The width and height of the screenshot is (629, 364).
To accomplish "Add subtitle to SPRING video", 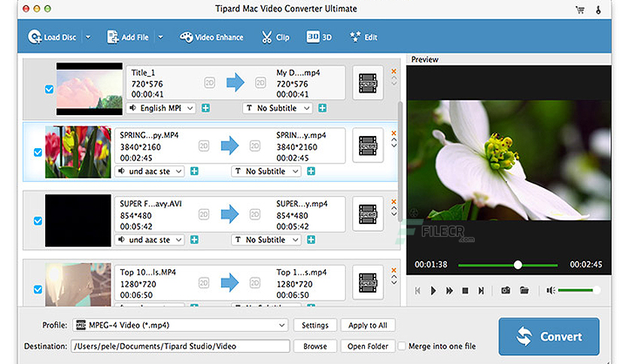I will [x=311, y=171].
